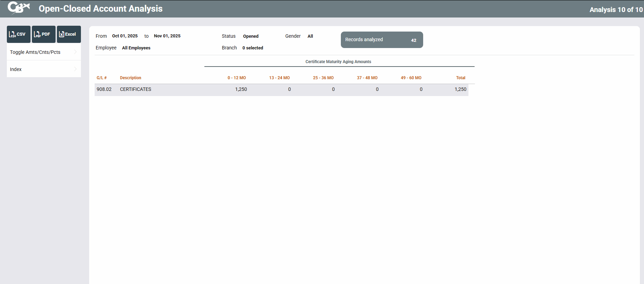This screenshot has width=644, height=284.
Task: Toggle Amts/Cnts/Pcts display
Action: coord(35,52)
